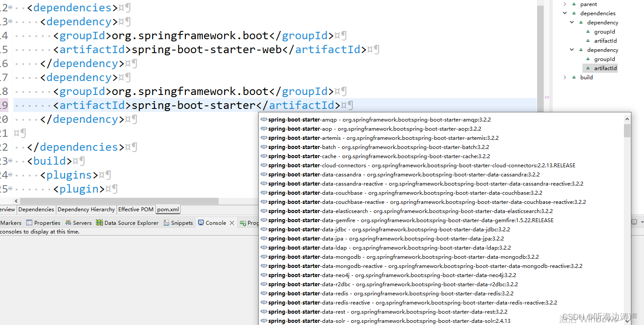
Task: Switch to the Effective POM tab
Action: [136, 209]
